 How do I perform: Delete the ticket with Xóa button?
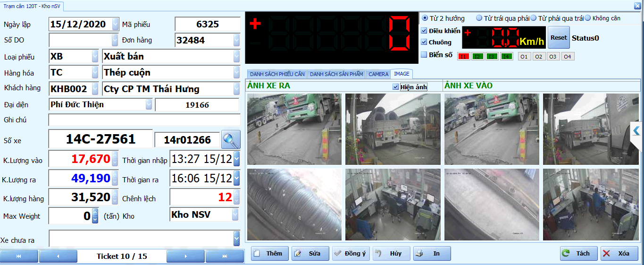[619, 254]
